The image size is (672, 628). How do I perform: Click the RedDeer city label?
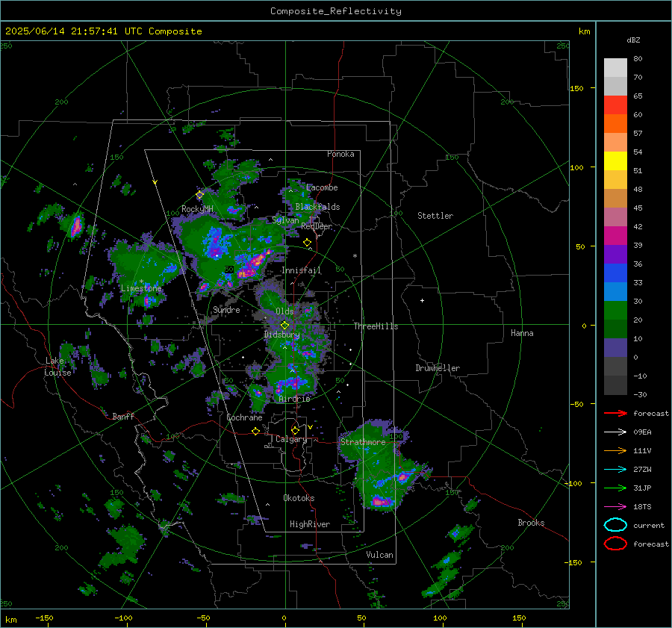[317, 226]
